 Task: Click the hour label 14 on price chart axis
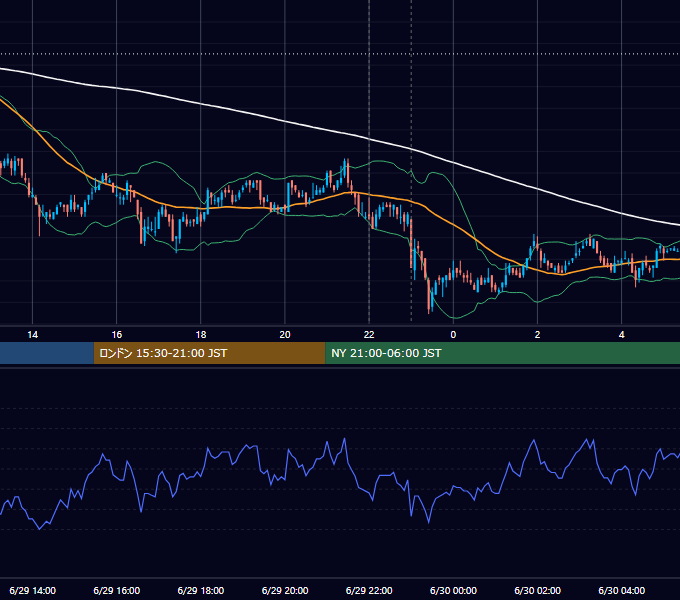[x=33, y=335]
